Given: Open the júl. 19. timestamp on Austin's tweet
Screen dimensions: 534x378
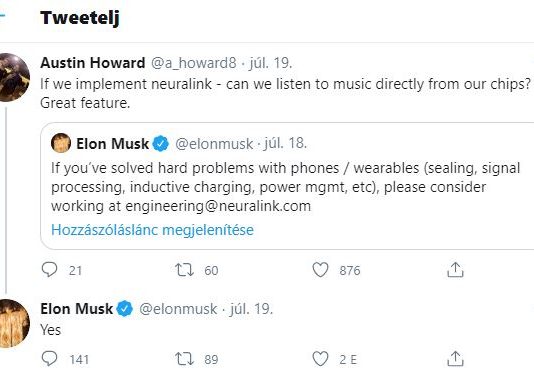Looking at the screenshot, I should [270, 63].
